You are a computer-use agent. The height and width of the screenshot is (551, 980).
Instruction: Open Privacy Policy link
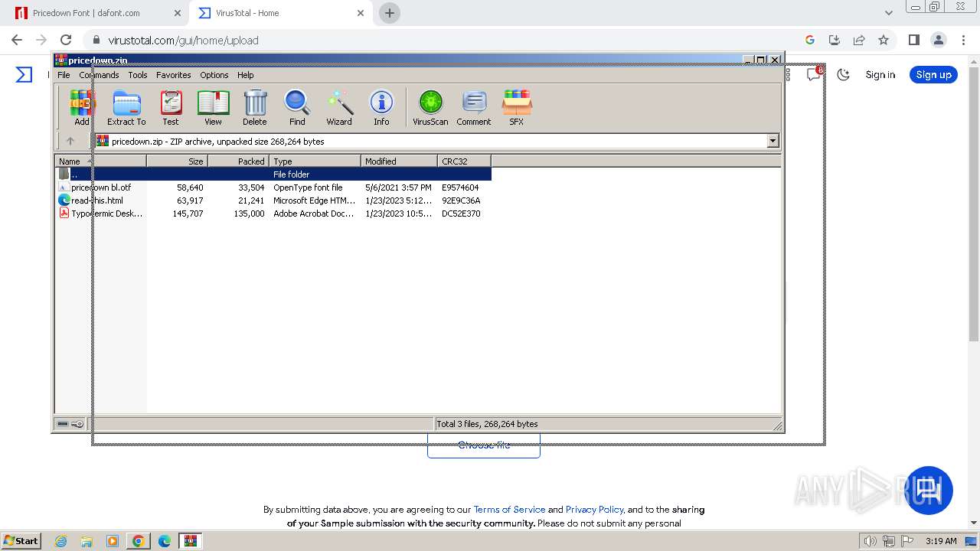[595, 509]
